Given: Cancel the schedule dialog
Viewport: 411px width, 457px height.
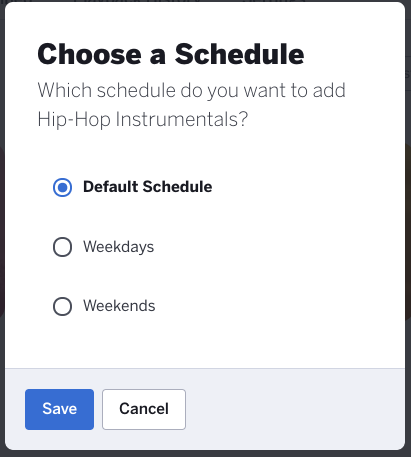Looking at the screenshot, I should tap(144, 409).
